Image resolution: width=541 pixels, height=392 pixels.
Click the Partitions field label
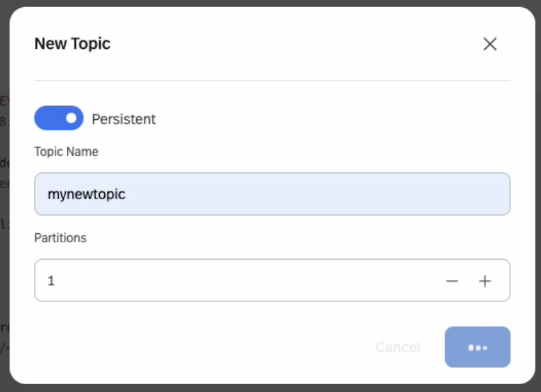(x=61, y=238)
